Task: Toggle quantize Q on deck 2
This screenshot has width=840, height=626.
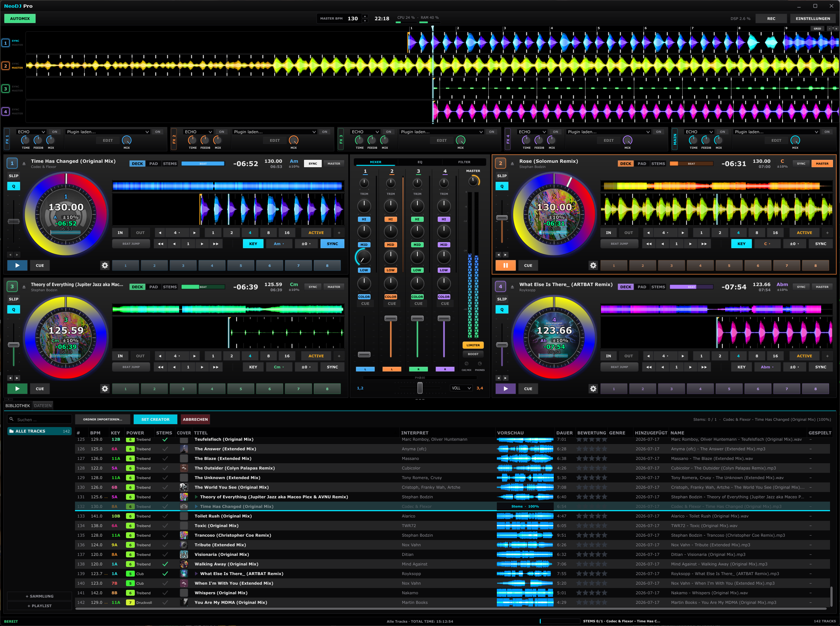Action: pos(502,186)
